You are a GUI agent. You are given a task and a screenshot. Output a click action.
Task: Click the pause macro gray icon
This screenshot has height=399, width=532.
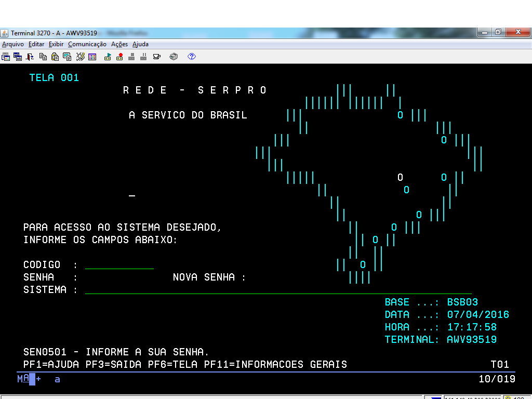(143, 57)
